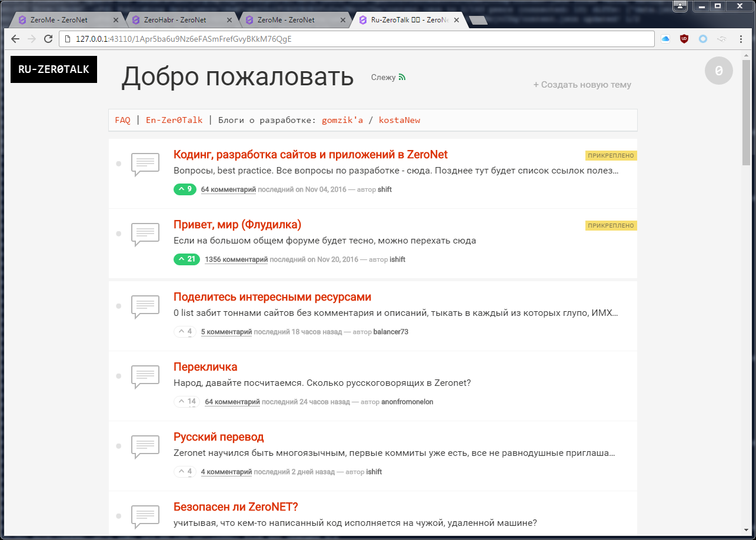Open the En-Zer0Talk link
Viewport: 756px width, 540px height.
point(174,120)
